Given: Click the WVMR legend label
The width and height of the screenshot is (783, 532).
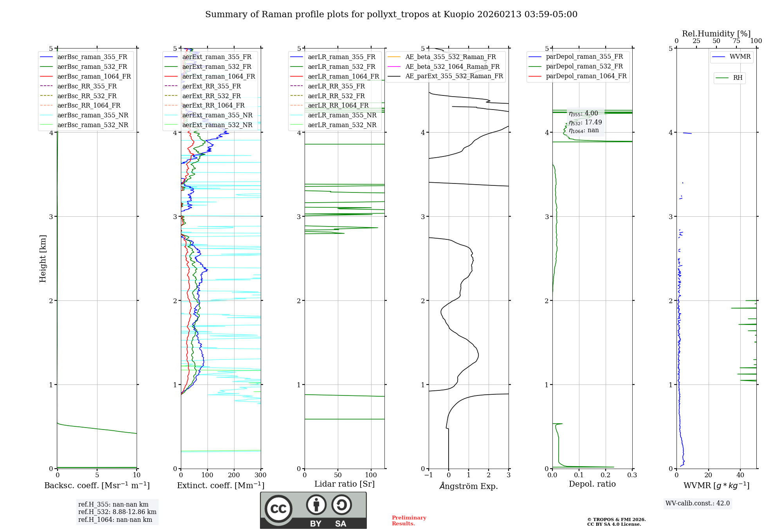Looking at the screenshot, I should point(740,57).
